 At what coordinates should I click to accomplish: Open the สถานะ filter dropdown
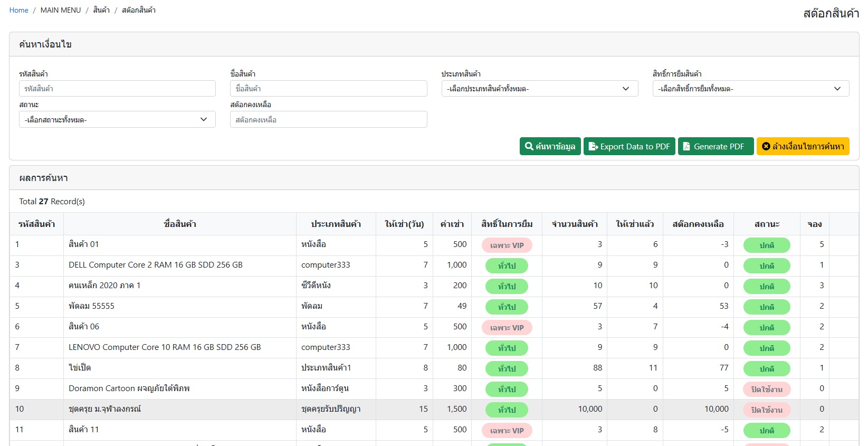click(x=117, y=120)
